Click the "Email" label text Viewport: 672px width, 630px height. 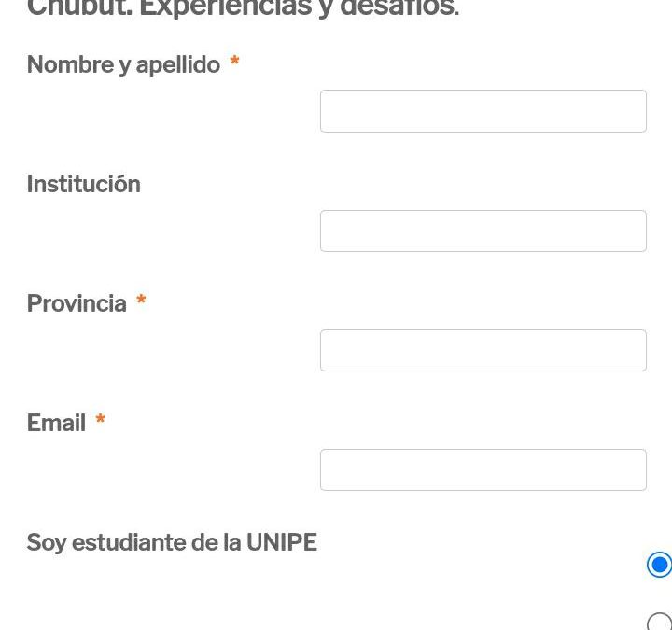56,423
